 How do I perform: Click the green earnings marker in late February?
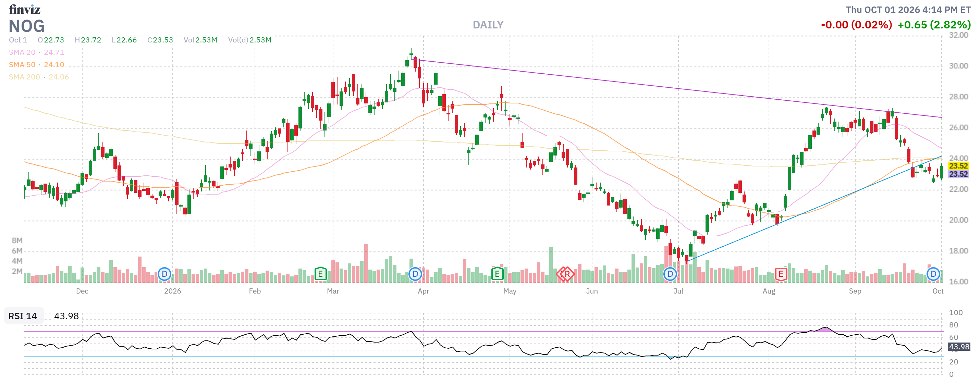pyautogui.click(x=320, y=274)
